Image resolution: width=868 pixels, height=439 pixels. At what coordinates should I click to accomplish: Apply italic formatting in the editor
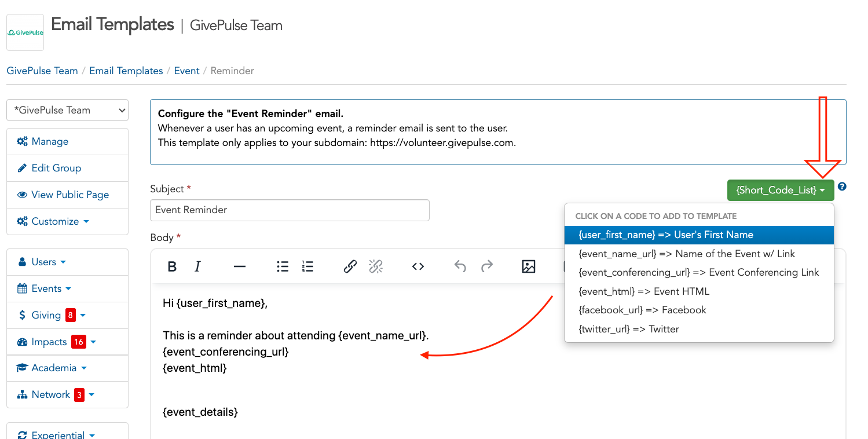[197, 266]
